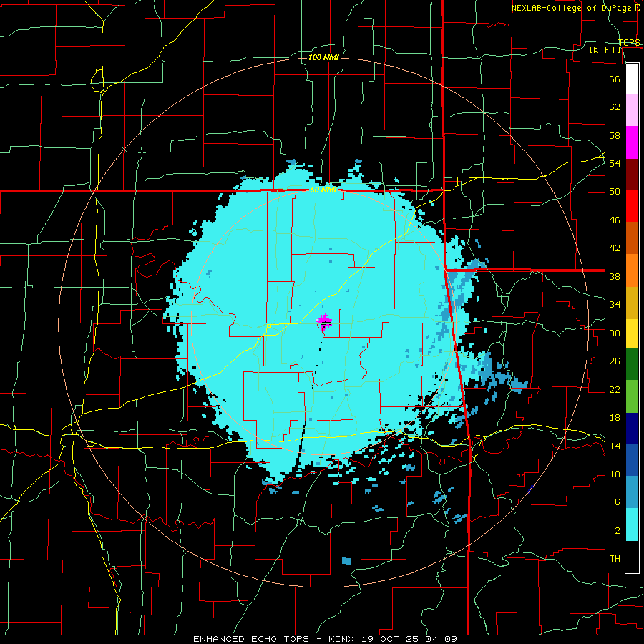Click the dark red 54 kft legend swatch
This screenshot has height=644, width=644.
coord(632,174)
